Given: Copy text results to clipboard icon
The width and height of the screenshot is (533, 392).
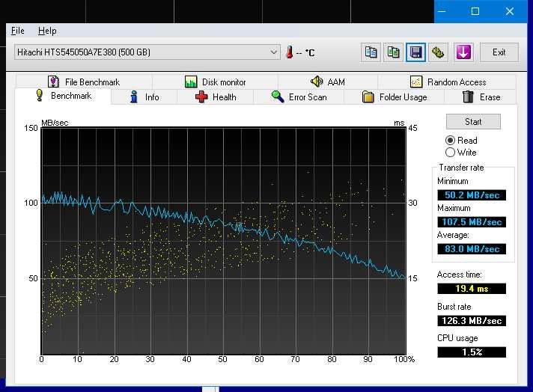Looking at the screenshot, I should (371, 52).
